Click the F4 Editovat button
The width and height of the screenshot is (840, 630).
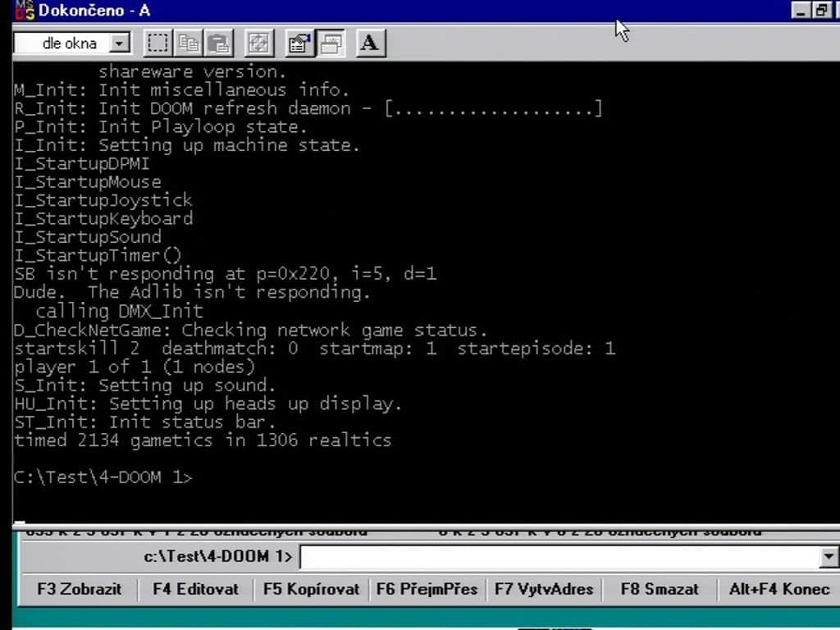(x=195, y=589)
